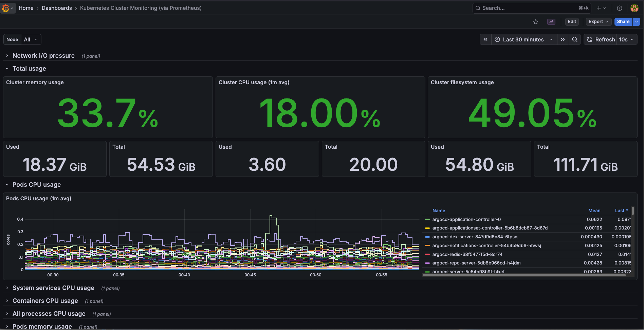Sort the table by Mean column
This screenshot has height=330, width=644.
[594, 210]
